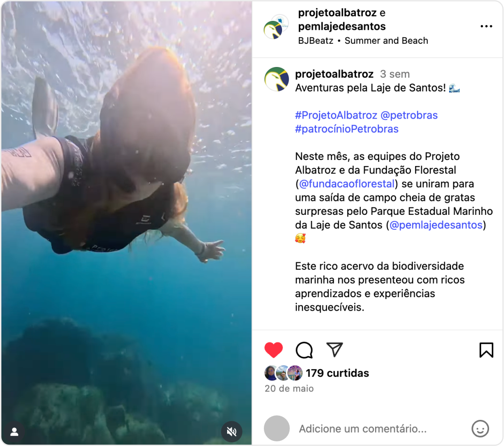The image size is (504, 446).
Task: Open pemlajedesantos profile from header
Action: [342, 27]
